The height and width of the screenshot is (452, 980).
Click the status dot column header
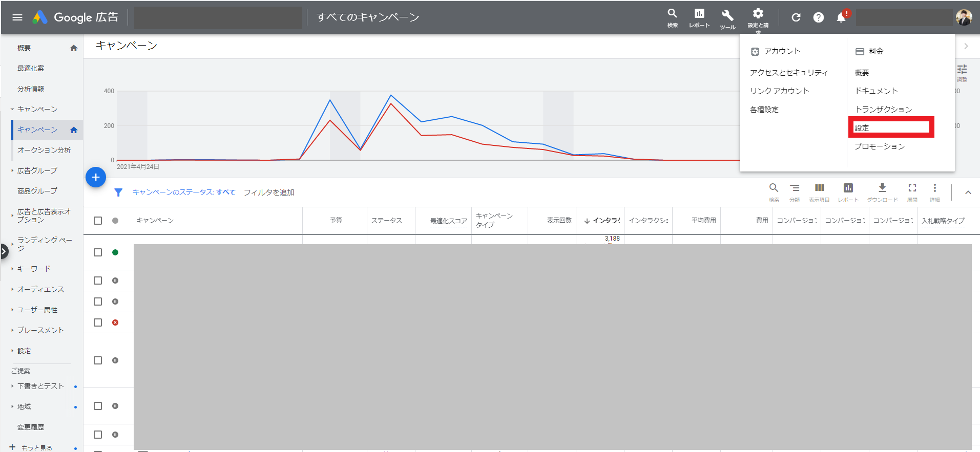coord(115,221)
